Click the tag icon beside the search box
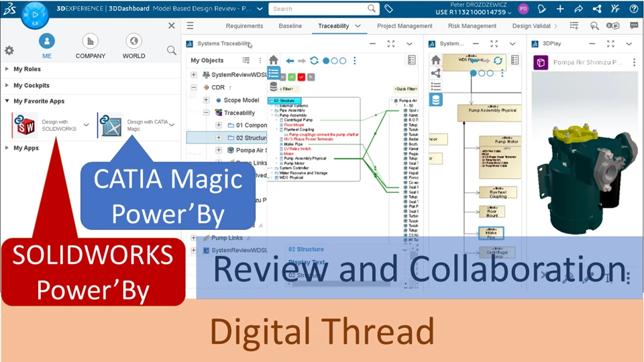The width and height of the screenshot is (644, 362). click(x=388, y=9)
